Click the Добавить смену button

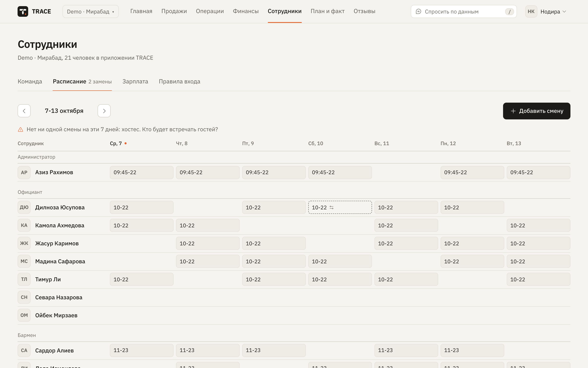pos(537,111)
